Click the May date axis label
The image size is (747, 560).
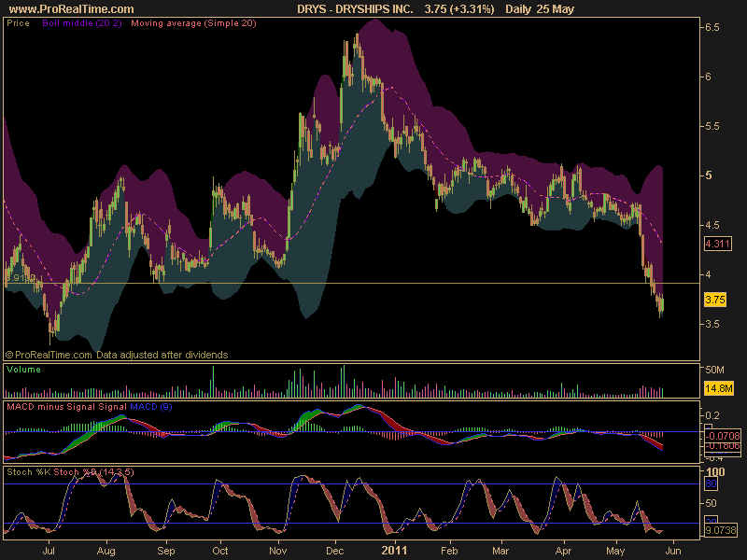(x=615, y=551)
